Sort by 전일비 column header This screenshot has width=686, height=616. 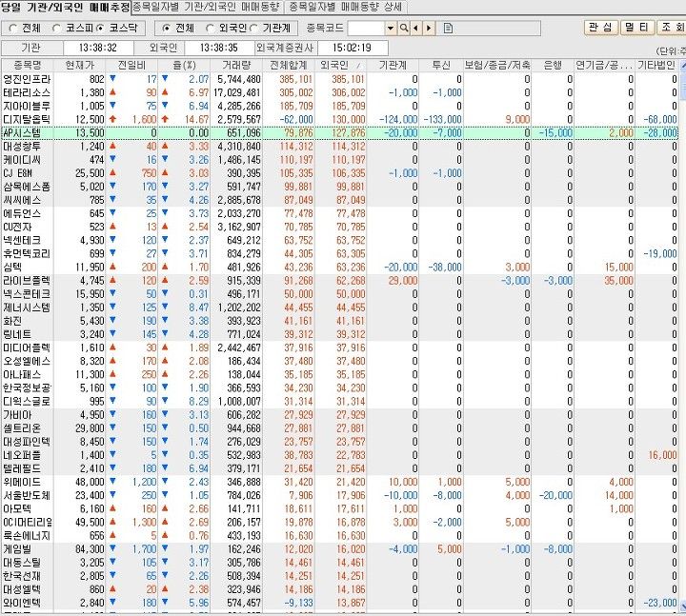tap(131, 65)
